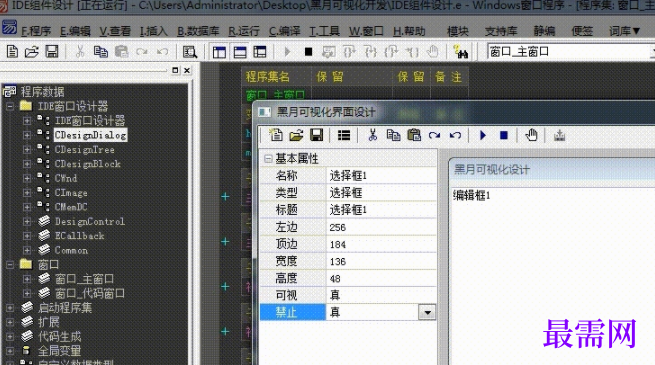Click Open folder icon in designer toolbar

click(x=296, y=135)
